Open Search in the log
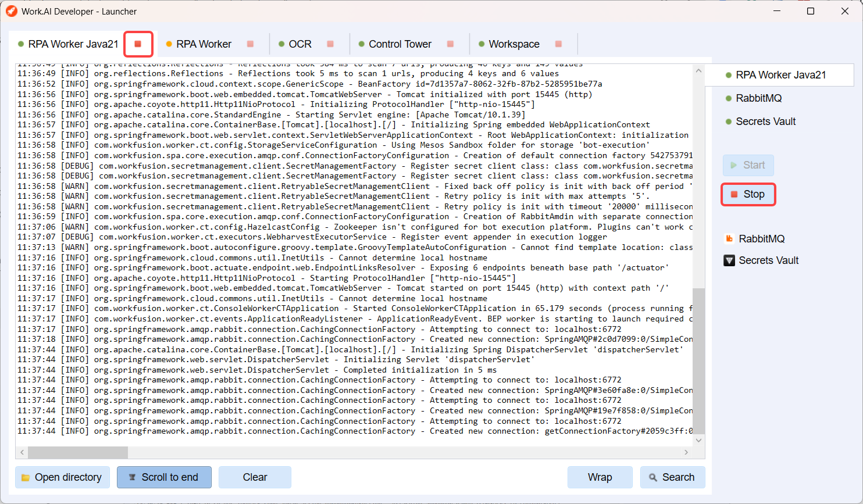Screen dimensions: 863x504 click(672, 477)
